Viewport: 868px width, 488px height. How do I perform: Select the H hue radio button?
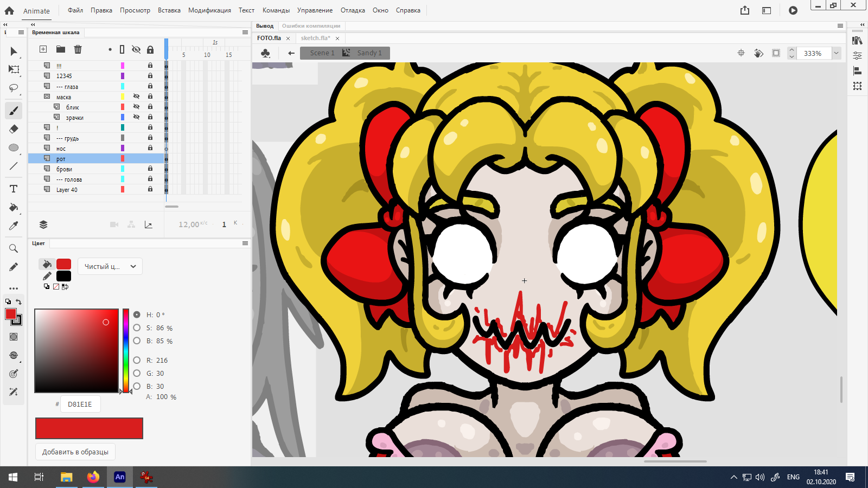pos(137,314)
